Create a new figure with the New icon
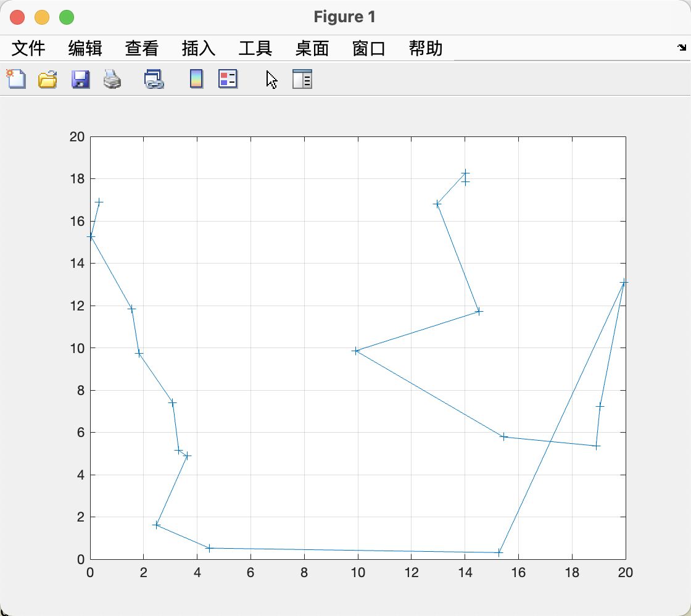 point(16,79)
